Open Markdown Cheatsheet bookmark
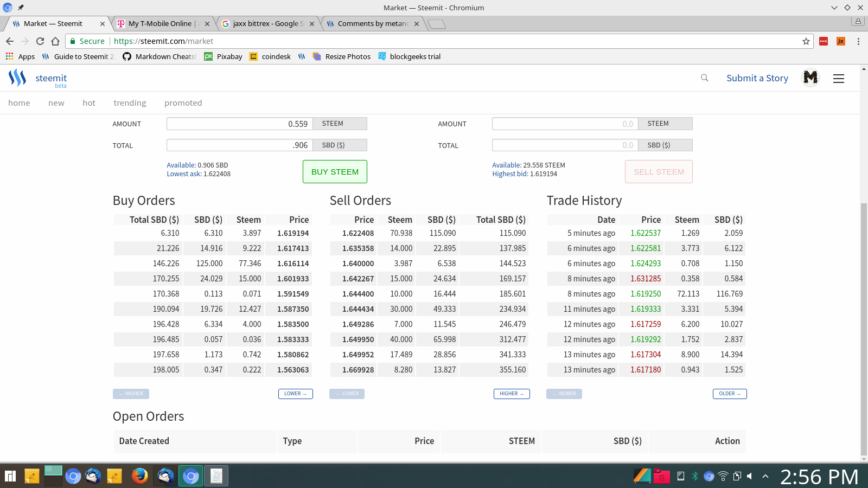The height and width of the screenshot is (488, 868). [159, 56]
